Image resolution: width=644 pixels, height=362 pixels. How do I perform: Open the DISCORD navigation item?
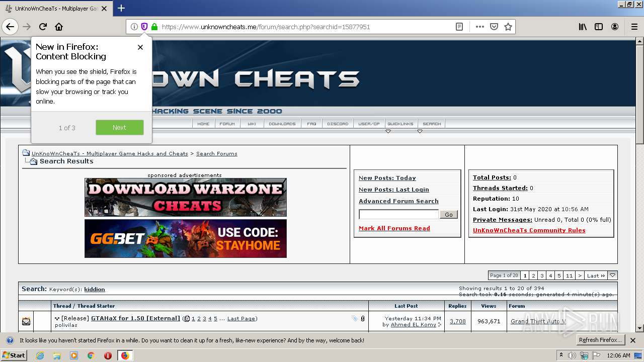338,124
